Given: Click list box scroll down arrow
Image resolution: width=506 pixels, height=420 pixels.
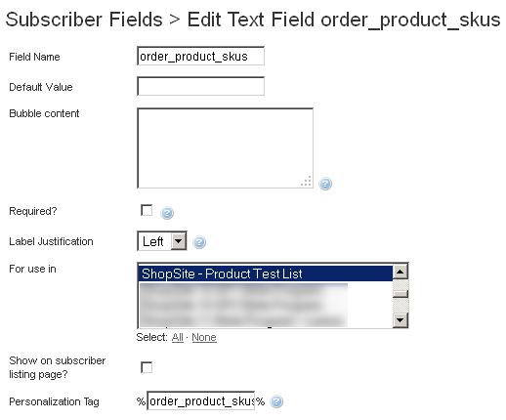Looking at the screenshot, I should [401, 319].
